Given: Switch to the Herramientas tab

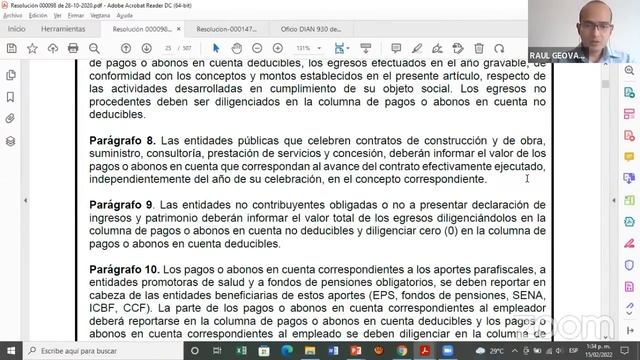Looking at the screenshot, I should pos(63,29).
